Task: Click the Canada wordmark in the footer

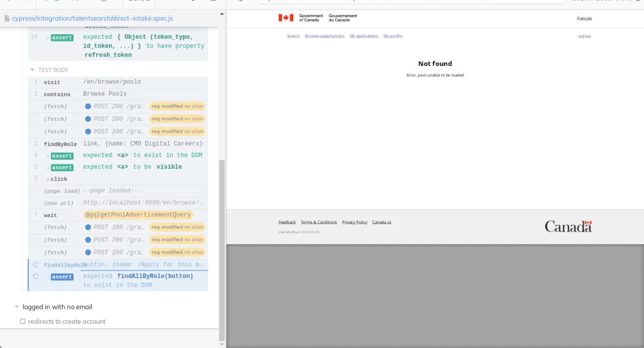Action: tap(568, 226)
